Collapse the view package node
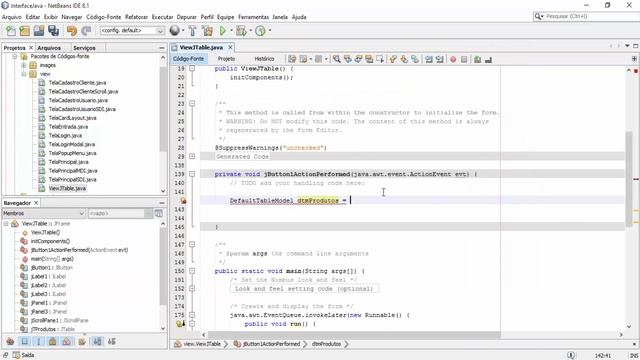This screenshot has width=640, height=360. point(24,74)
